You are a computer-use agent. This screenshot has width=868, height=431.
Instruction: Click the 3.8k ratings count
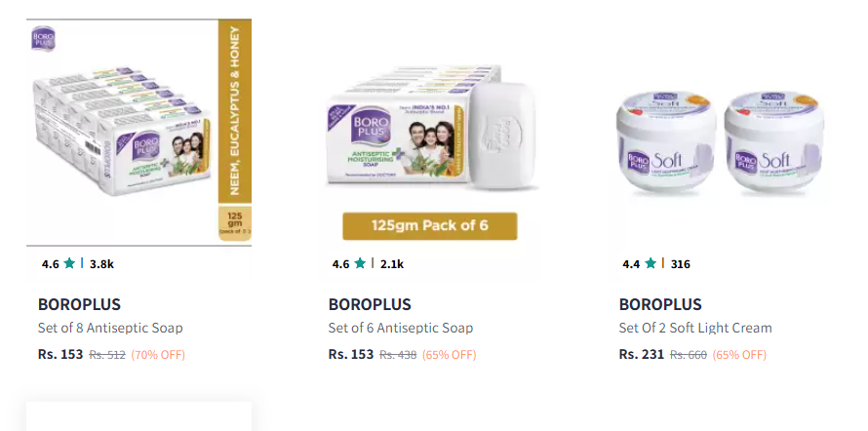pyautogui.click(x=101, y=263)
